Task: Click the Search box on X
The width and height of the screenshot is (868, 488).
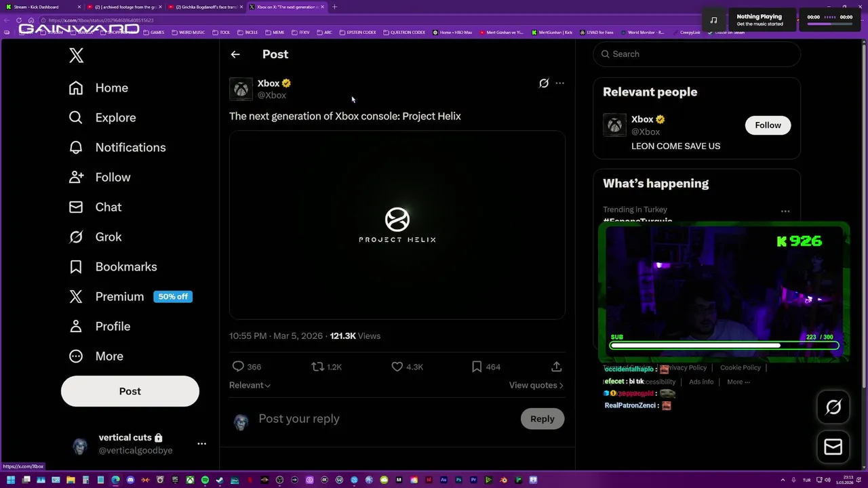Action: pyautogui.click(x=697, y=54)
